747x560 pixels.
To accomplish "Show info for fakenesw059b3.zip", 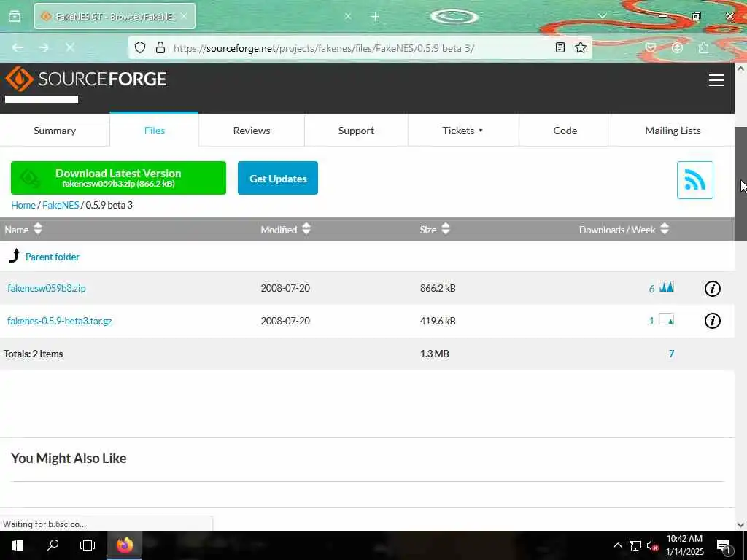I will point(712,289).
